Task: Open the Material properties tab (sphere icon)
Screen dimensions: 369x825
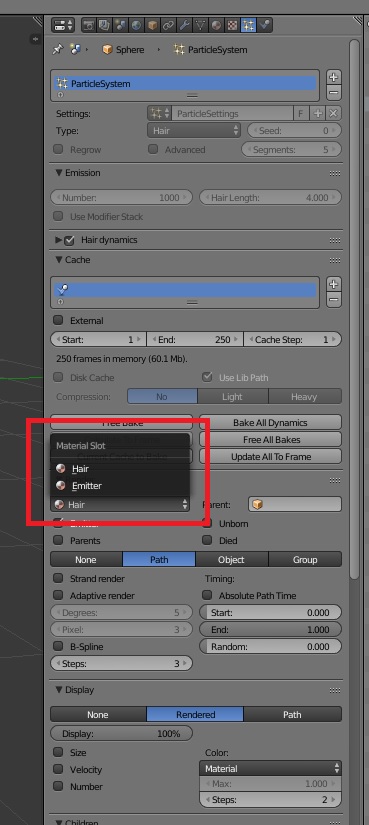Action: (x=216, y=25)
